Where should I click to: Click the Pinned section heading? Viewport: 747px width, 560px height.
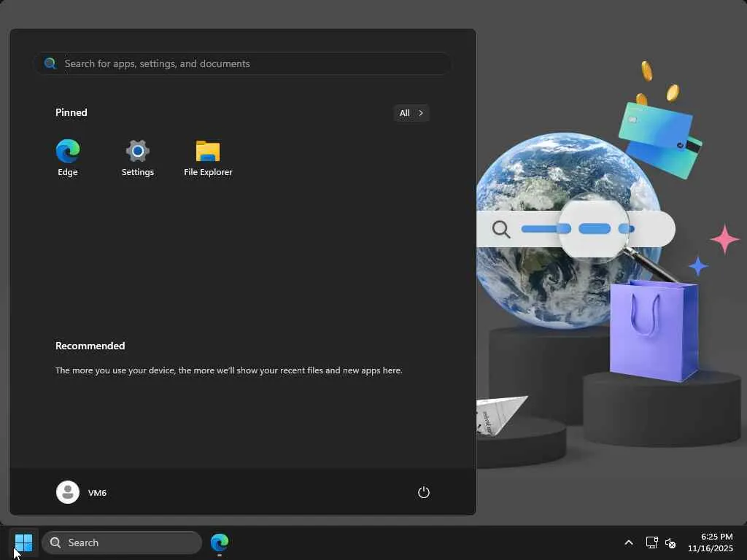click(x=71, y=112)
